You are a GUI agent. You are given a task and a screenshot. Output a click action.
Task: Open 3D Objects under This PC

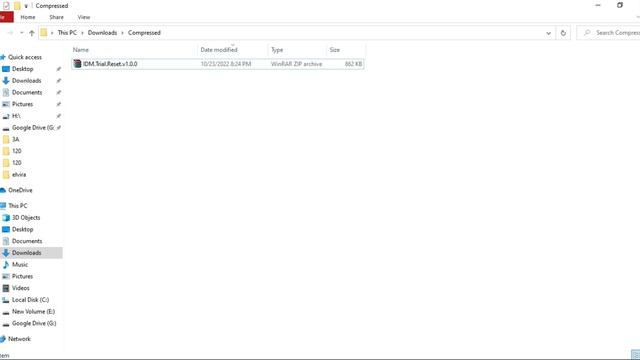26,218
